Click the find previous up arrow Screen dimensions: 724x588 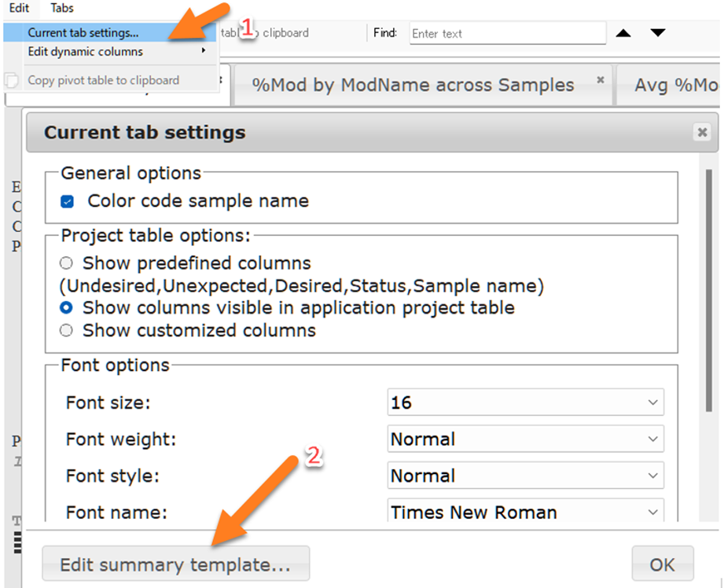click(623, 33)
